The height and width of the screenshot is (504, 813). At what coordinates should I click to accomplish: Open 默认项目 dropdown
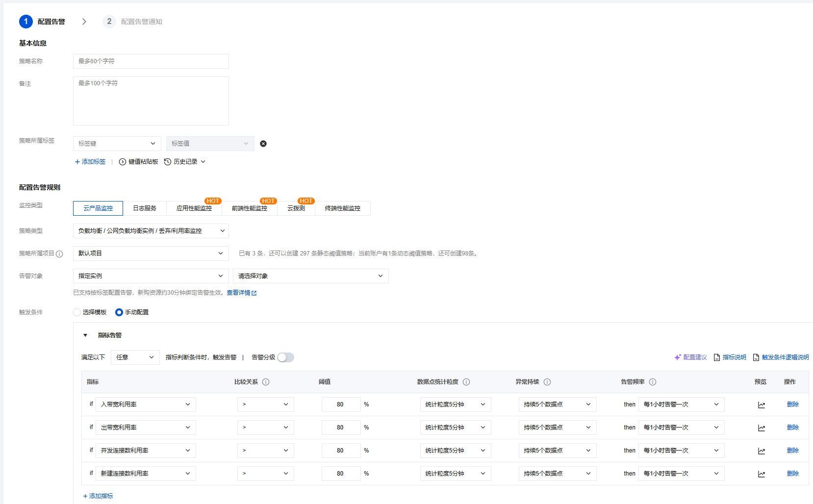151,253
